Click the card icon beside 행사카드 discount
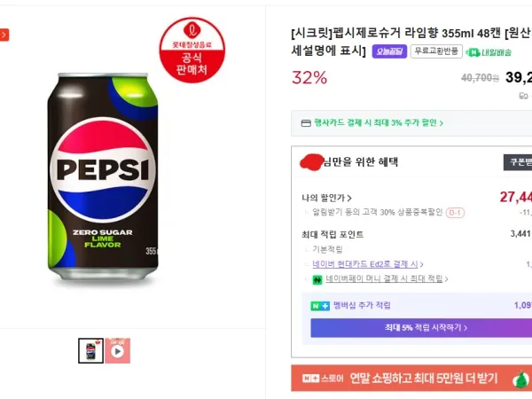 point(306,123)
